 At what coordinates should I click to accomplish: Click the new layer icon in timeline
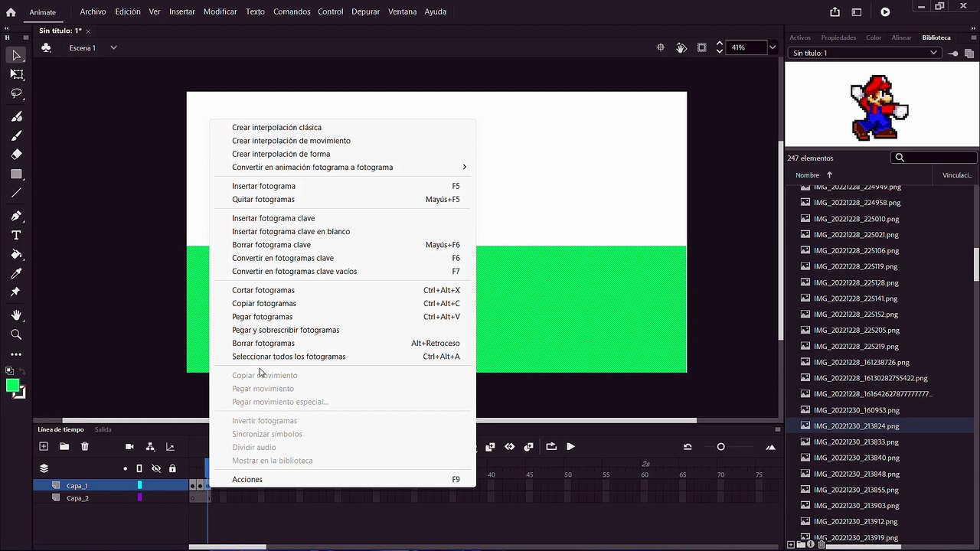coord(44,446)
